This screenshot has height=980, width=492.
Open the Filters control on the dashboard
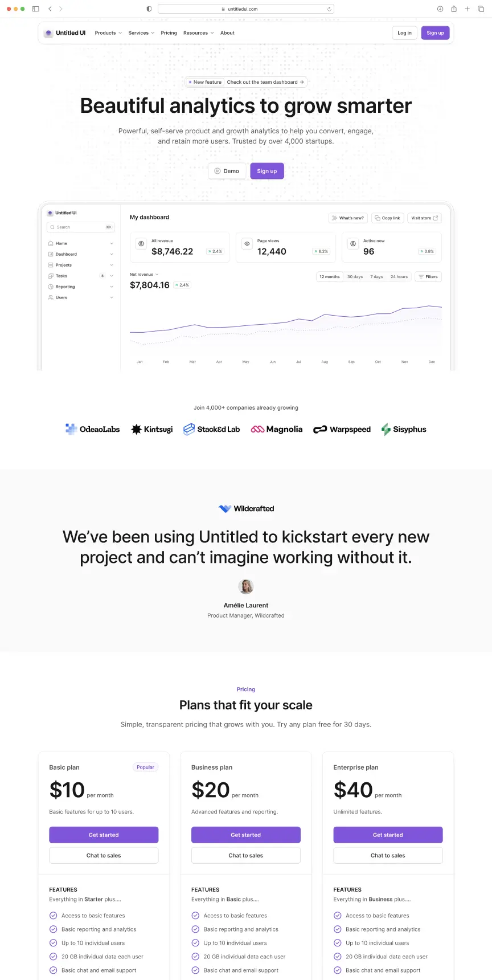coord(428,276)
